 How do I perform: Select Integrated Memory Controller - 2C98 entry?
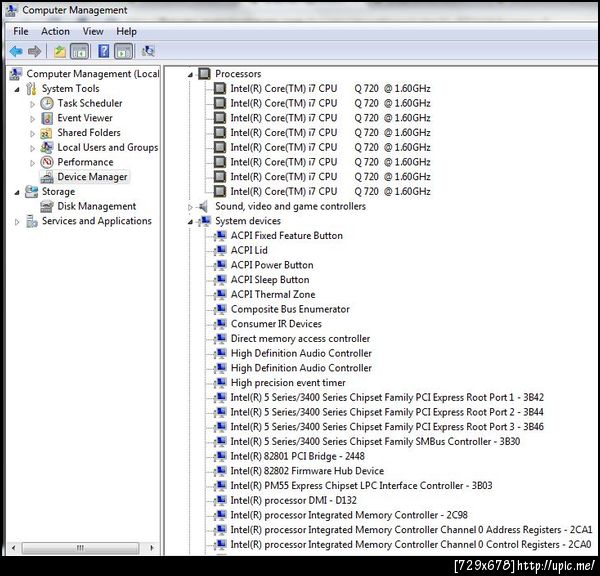pyautogui.click(x=349, y=515)
